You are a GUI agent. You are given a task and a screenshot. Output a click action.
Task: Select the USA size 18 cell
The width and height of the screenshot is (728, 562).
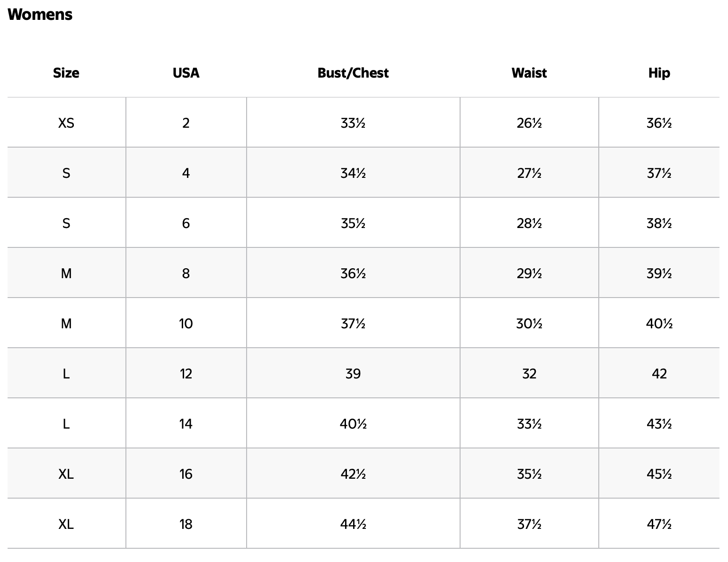(x=186, y=524)
